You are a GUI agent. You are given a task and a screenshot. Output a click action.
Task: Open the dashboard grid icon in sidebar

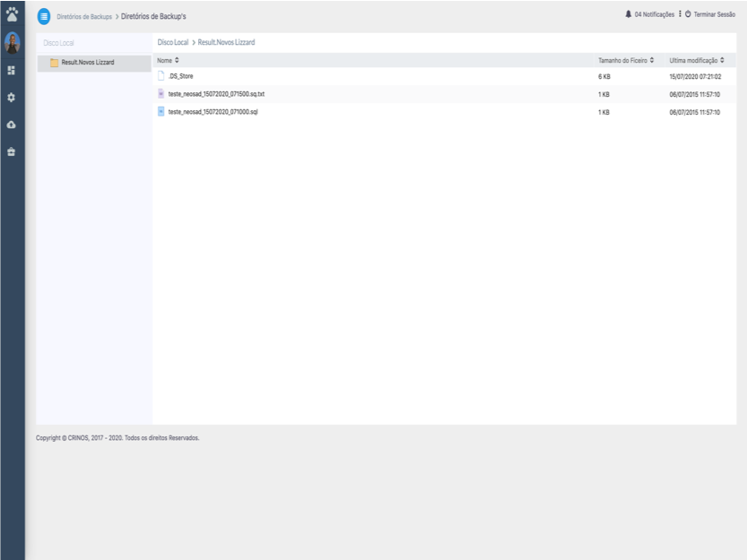point(12,70)
